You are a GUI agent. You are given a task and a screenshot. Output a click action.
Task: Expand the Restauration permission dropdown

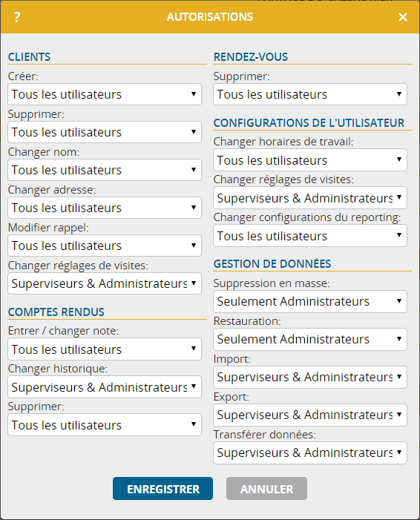point(310,339)
